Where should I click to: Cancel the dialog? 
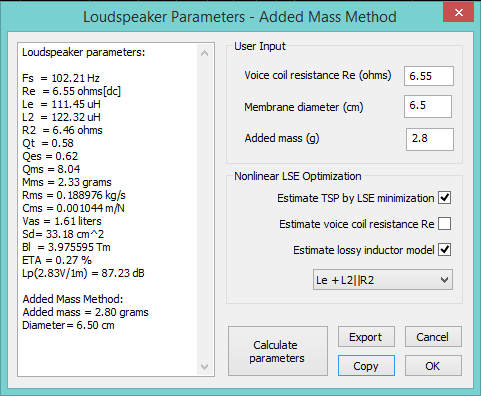pyautogui.click(x=433, y=337)
